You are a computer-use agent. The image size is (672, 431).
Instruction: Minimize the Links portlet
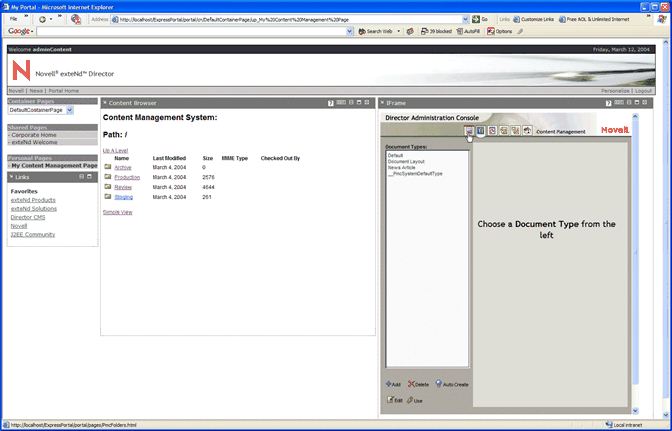pos(81,177)
